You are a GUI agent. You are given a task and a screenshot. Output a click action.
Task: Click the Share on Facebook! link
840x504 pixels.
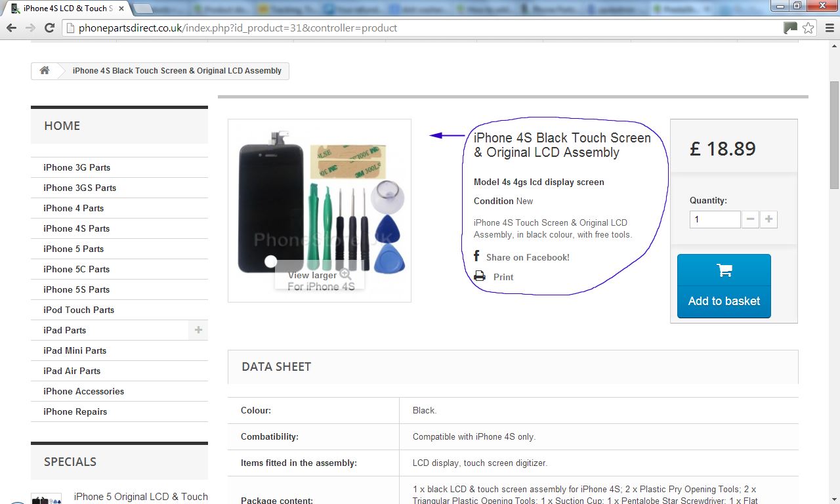click(528, 257)
